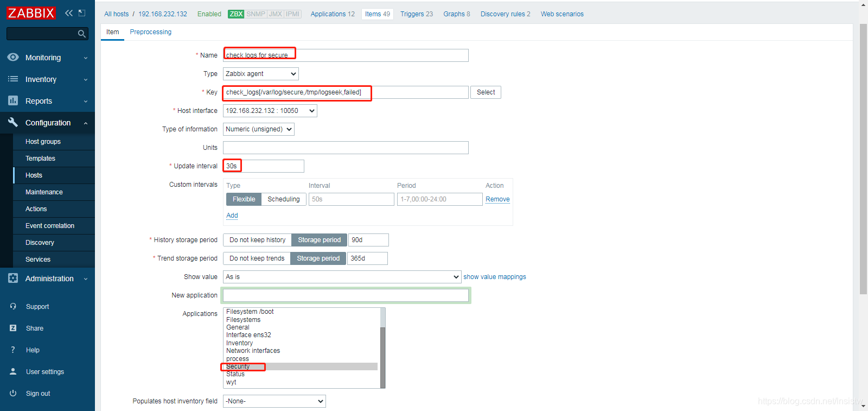The image size is (868, 411).
Task: Click the Share Z icon
Action: [x=13, y=328]
